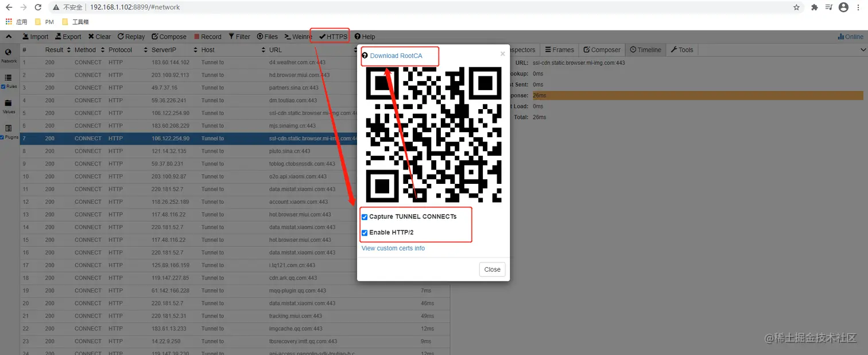The height and width of the screenshot is (355, 868).
Task: Click the Close button in the dialog
Action: pyautogui.click(x=492, y=269)
